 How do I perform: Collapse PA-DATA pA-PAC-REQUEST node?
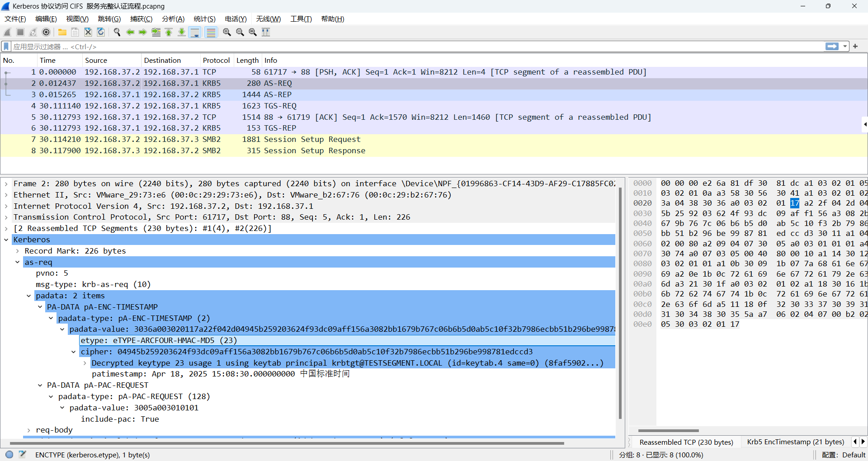click(x=40, y=386)
